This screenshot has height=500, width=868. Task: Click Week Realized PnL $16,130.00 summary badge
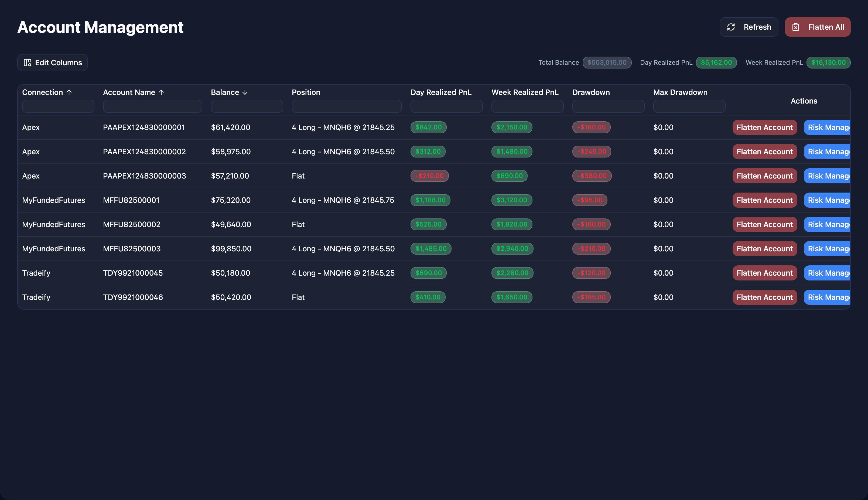[x=828, y=63]
